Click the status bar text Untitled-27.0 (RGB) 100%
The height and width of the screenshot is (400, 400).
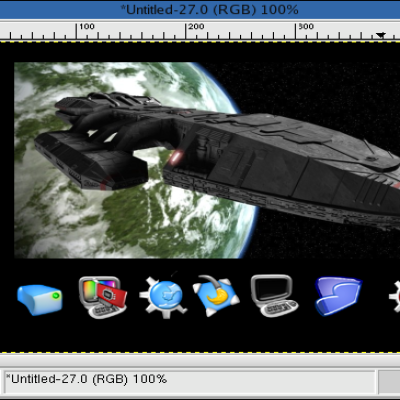pyautogui.click(x=87, y=379)
